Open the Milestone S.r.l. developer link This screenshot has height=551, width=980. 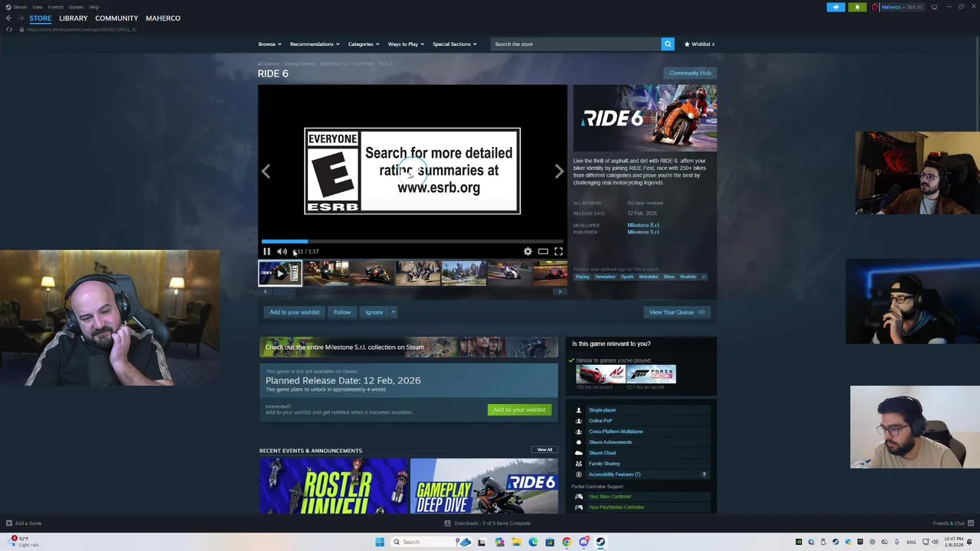pyautogui.click(x=643, y=226)
